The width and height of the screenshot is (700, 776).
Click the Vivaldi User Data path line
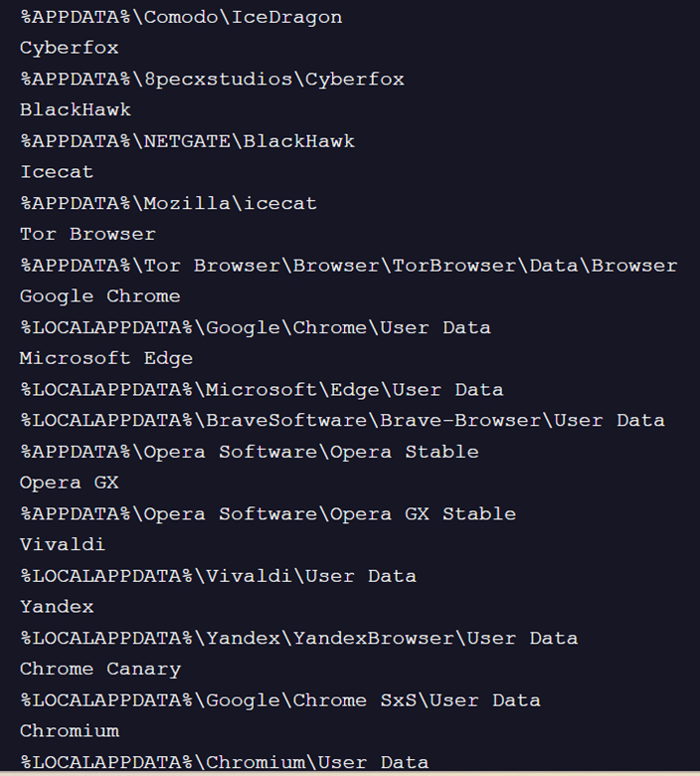(218, 576)
